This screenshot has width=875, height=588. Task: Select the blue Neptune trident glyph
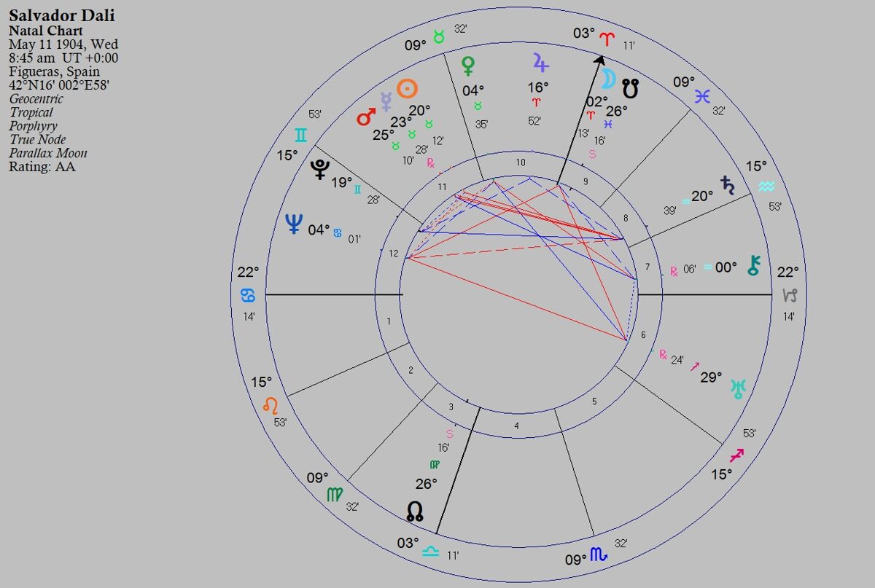click(293, 224)
